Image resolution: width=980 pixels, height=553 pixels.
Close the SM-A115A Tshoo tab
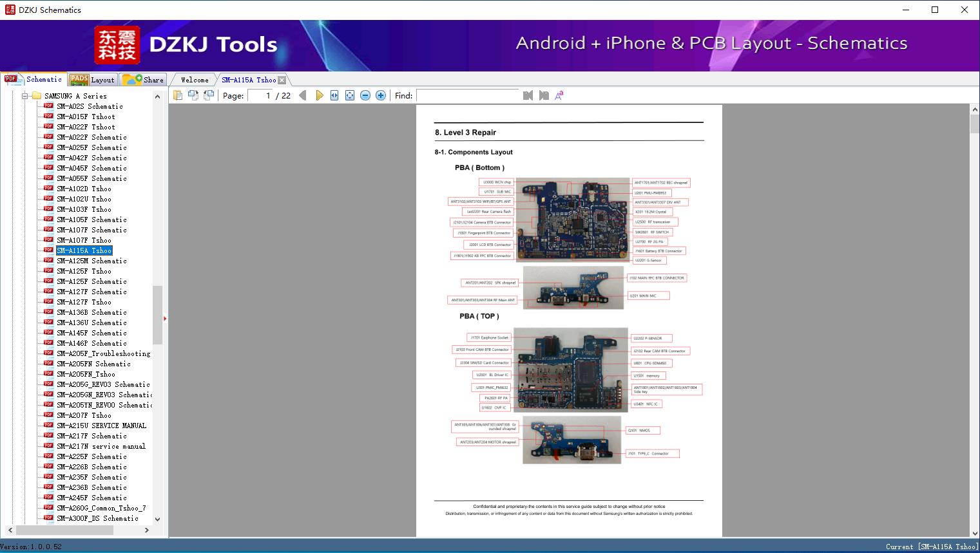point(282,80)
